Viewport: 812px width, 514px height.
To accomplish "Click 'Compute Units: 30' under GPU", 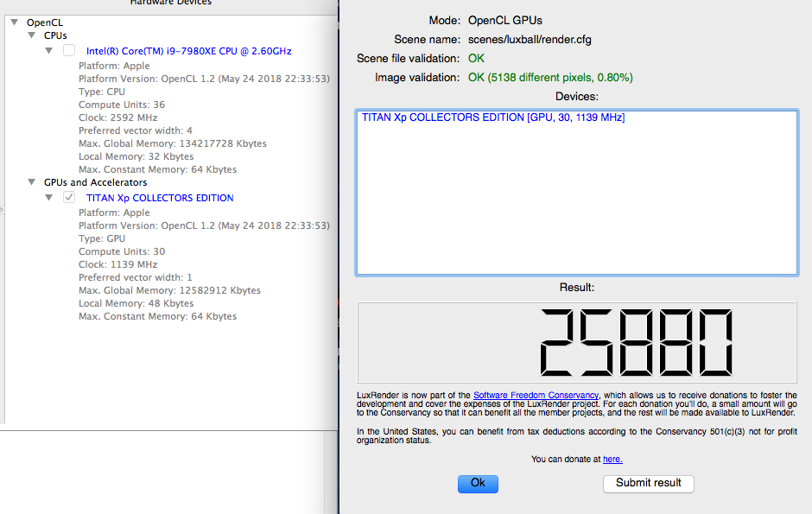I will (x=122, y=251).
